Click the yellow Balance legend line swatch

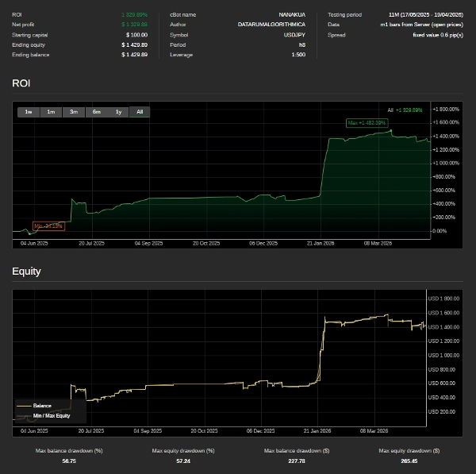click(24, 406)
